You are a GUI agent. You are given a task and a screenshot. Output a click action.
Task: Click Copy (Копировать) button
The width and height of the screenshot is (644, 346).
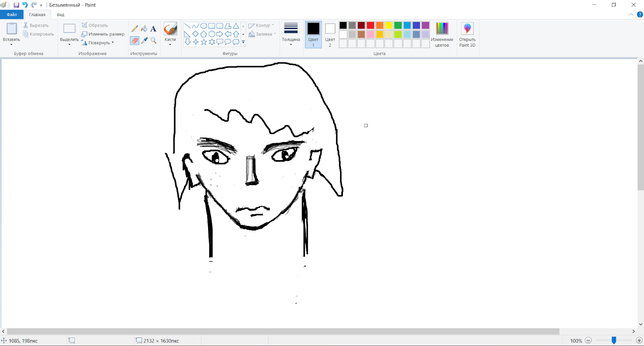tap(39, 34)
